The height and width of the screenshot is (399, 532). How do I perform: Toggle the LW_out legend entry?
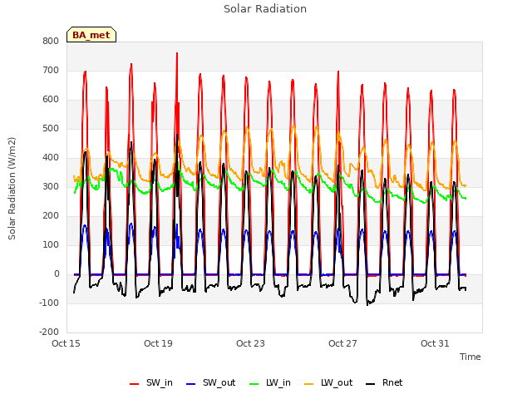tap(328, 382)
